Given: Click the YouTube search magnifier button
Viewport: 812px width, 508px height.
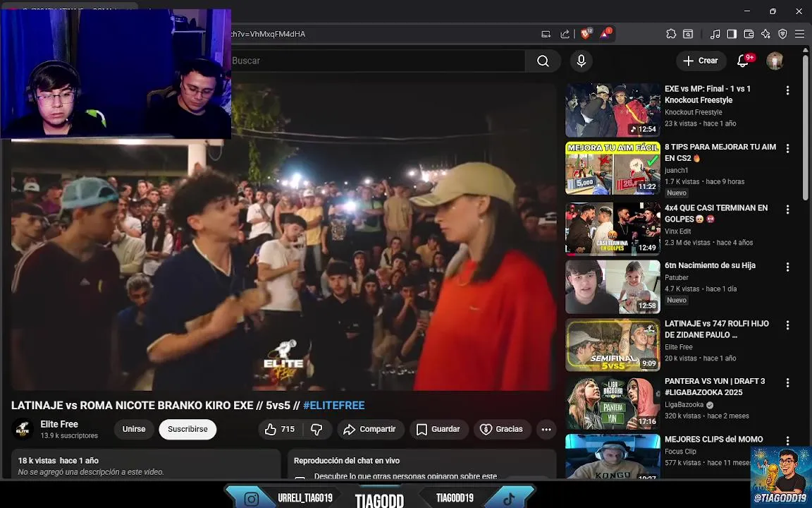Looking at the screenshot, I should tap(543, 61).
